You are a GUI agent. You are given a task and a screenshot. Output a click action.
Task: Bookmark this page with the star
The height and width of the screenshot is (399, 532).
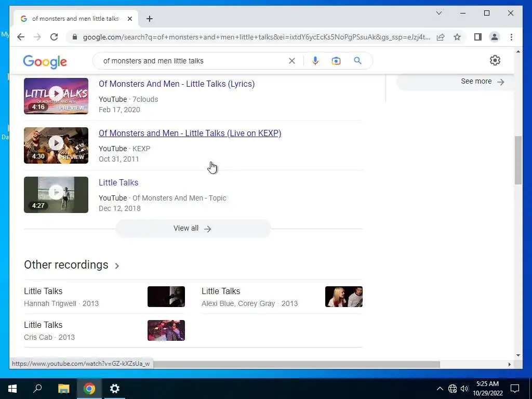pos(457,37)
